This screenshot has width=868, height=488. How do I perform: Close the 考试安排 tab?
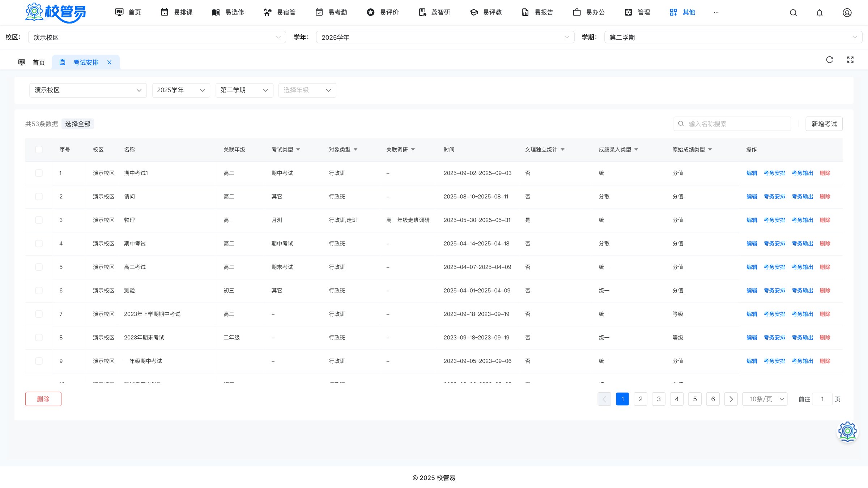point(109,63)
